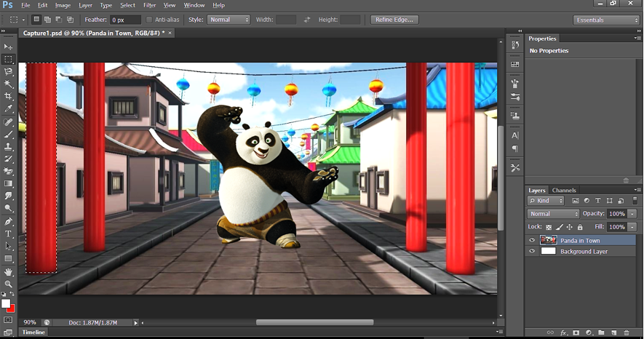
Task: Create new adjustment layer icon
Action: click(589, 332)
